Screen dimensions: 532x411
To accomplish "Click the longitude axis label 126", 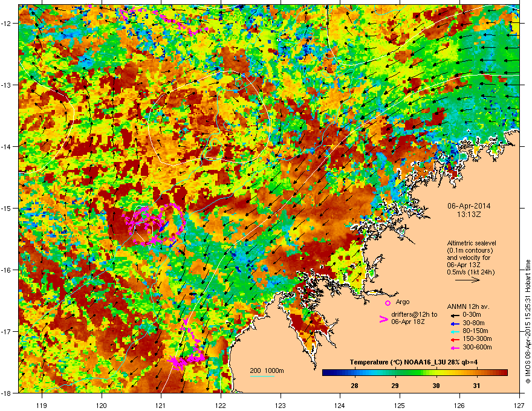I will [459, 405].
